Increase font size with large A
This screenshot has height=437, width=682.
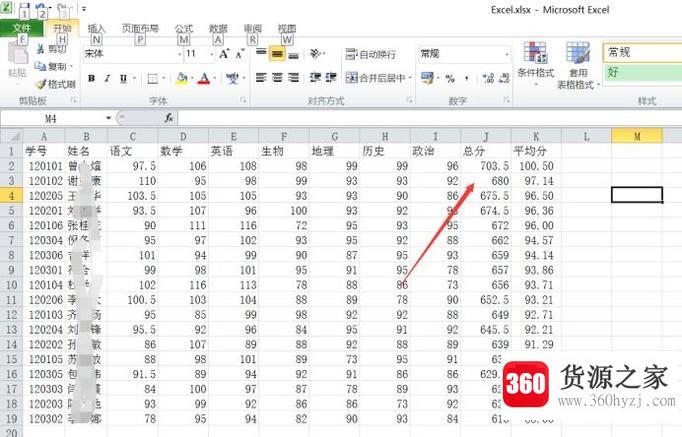pos(224,54)
